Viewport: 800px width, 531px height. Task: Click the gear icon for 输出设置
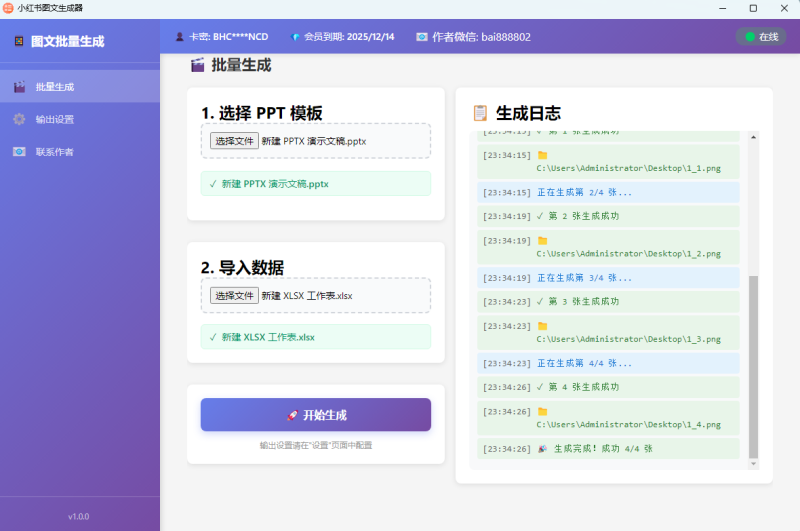(19, 119)
